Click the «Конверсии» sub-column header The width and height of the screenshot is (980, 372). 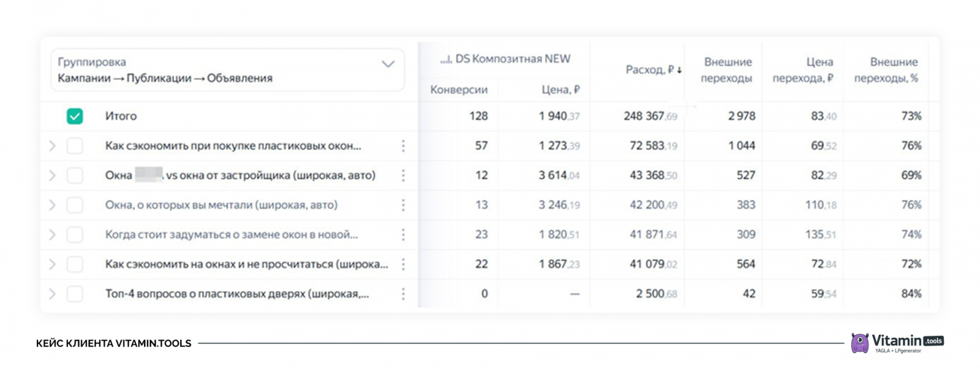pos(459,89)
